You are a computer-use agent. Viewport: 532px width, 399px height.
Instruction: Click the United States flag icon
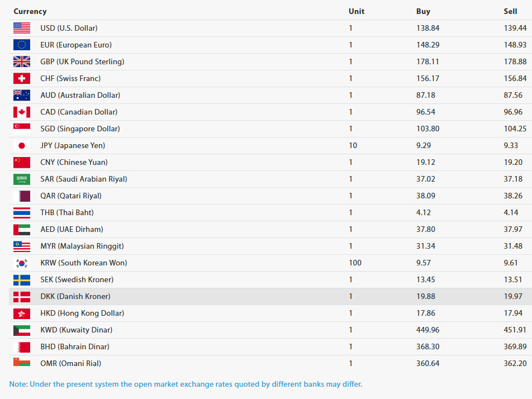[x=22, y=28]
